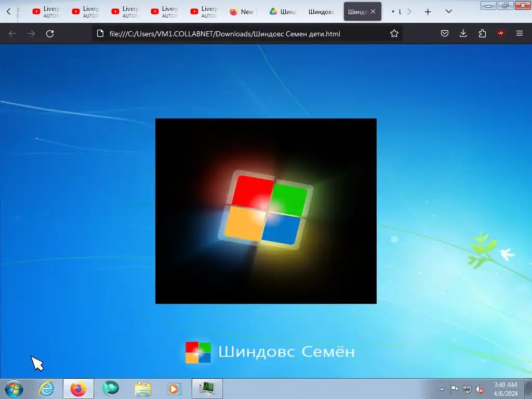Click the small logo beside Шиндовс Семён
Viewport: 532px width, 399px height.
198,352
